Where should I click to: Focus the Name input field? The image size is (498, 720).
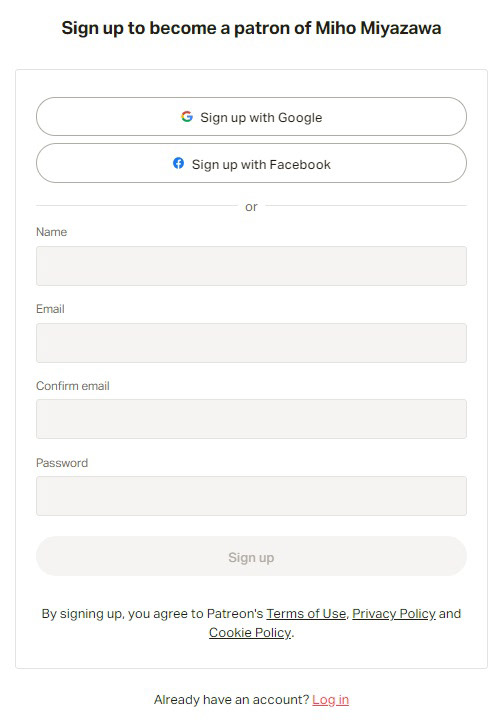point(252,266)
